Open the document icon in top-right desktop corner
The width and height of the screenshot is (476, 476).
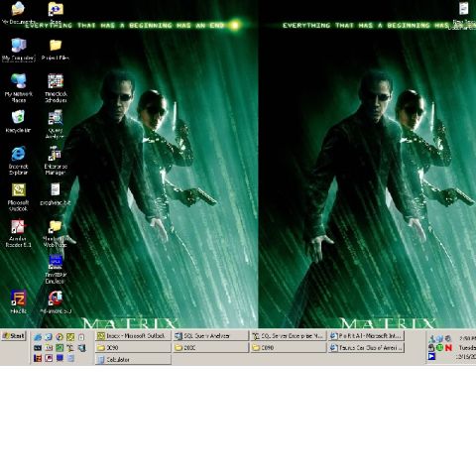click(x=464, y=15)
